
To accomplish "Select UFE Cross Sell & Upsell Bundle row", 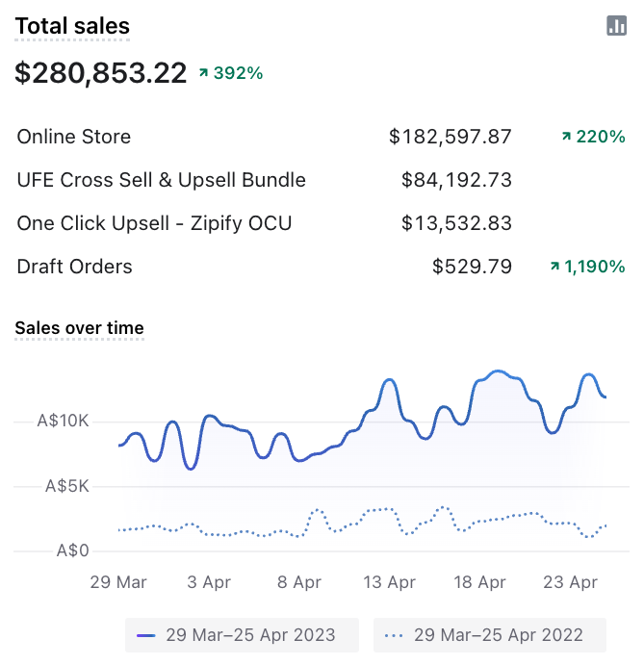I will click(x=162, y=180).
